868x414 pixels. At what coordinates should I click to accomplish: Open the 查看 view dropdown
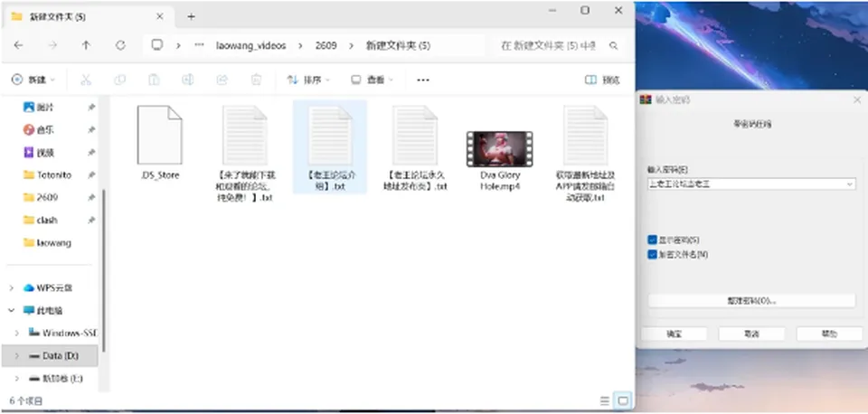pyautogui.click(x=372, y=80)
